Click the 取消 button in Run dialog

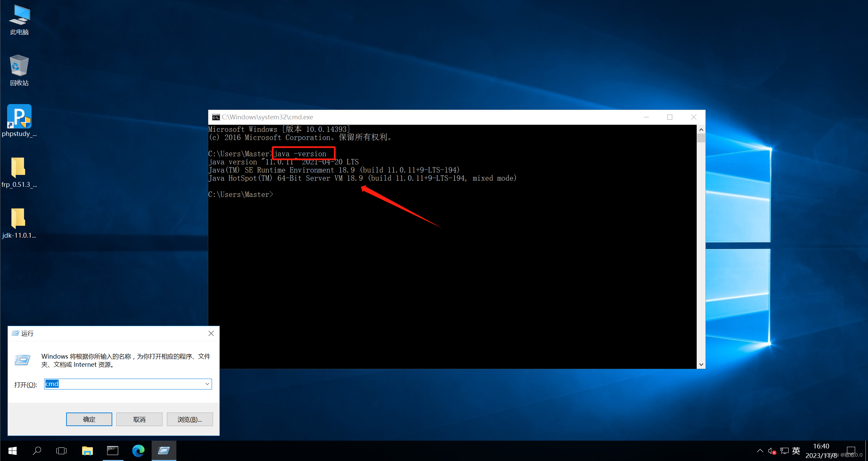tap(139, 419)
